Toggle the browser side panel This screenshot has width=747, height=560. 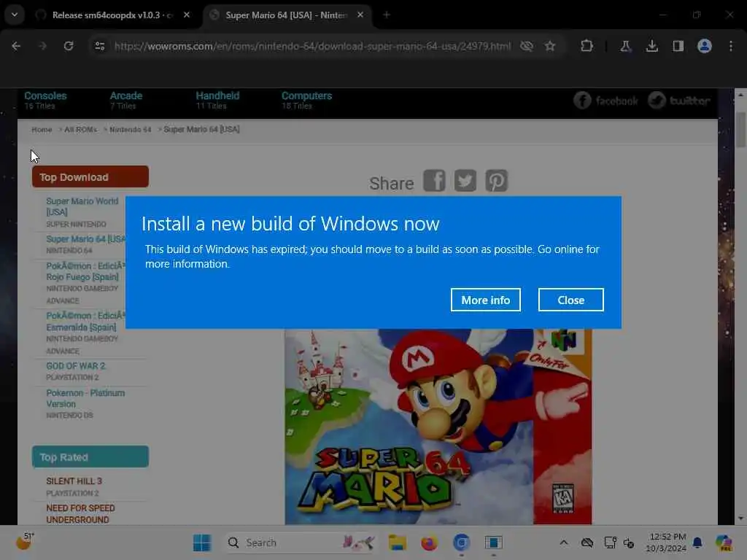678,46
